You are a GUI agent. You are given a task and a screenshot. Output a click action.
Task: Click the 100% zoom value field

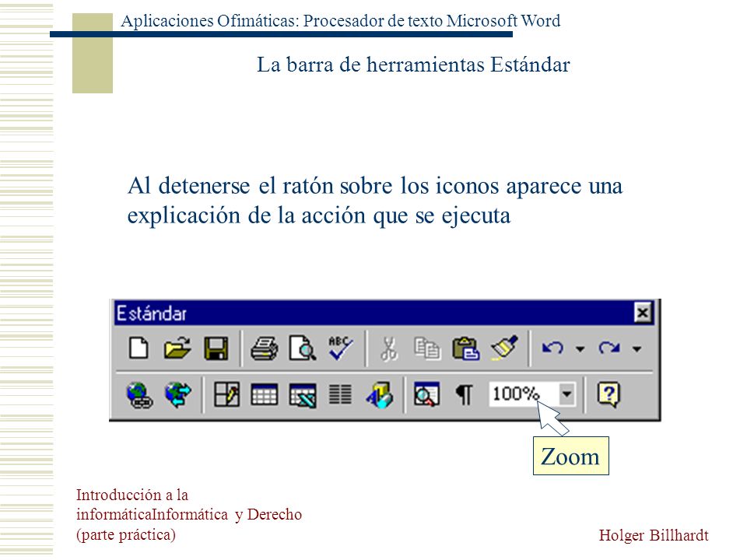click(523, 394)
